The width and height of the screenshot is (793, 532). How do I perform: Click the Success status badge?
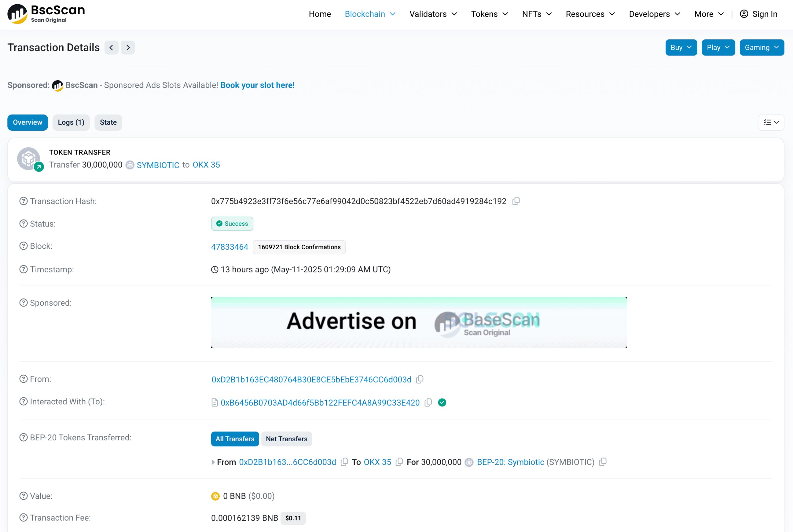point(232,224)
